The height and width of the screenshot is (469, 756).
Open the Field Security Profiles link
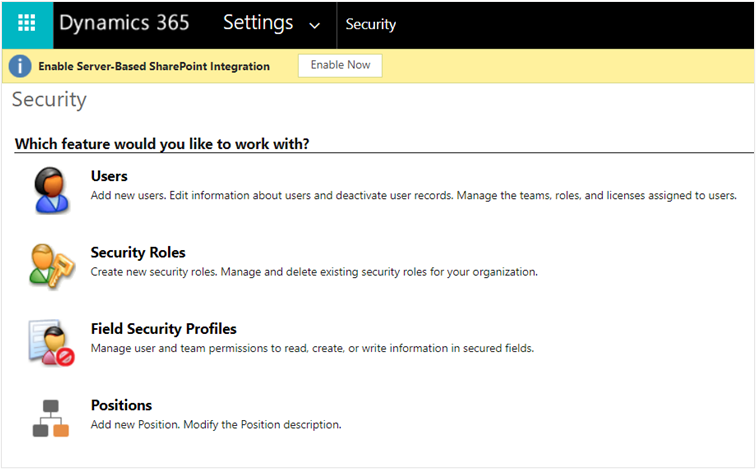pyautogui.click(x=163, y=329)
